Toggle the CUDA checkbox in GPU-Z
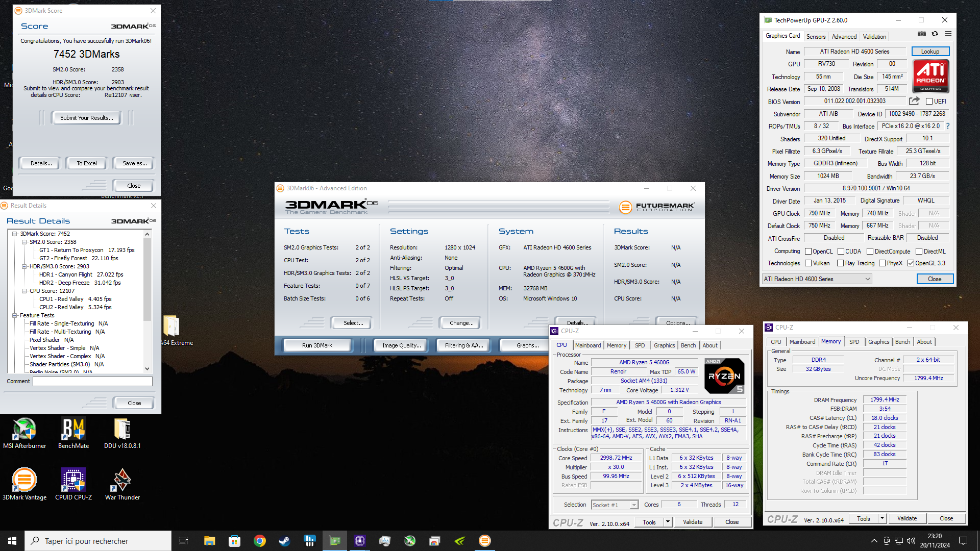This screenshot has height=551, width=980. pyautogui.click(x=841, y=252)
